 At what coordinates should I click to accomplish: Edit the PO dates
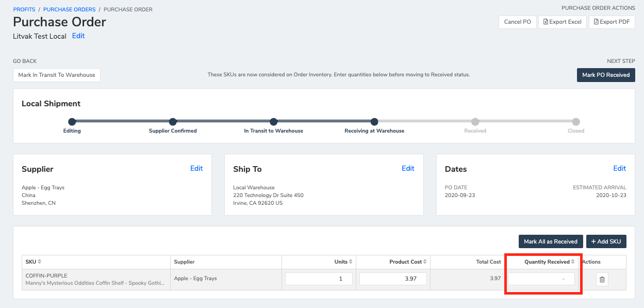point(619,168)
